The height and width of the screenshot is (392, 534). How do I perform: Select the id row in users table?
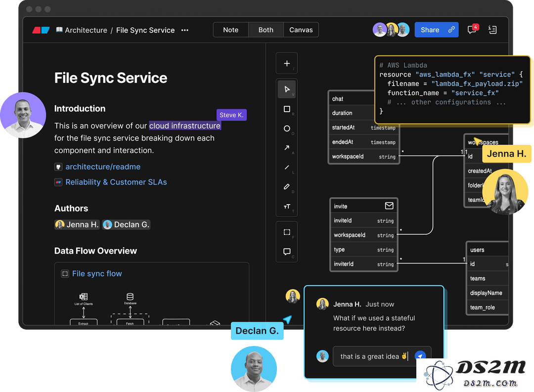[488, 264]
